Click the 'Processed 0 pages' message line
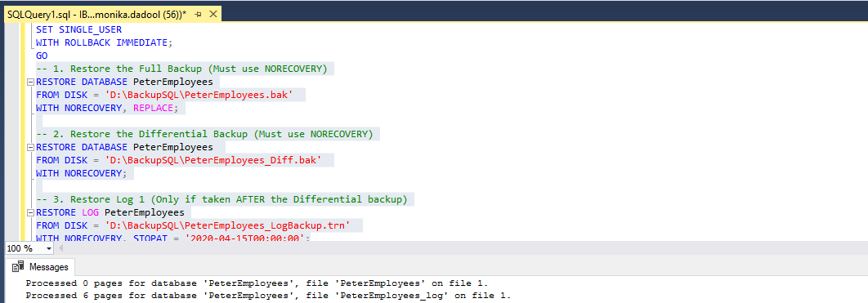This screenshot has height=303, width=868. [257, 283]
